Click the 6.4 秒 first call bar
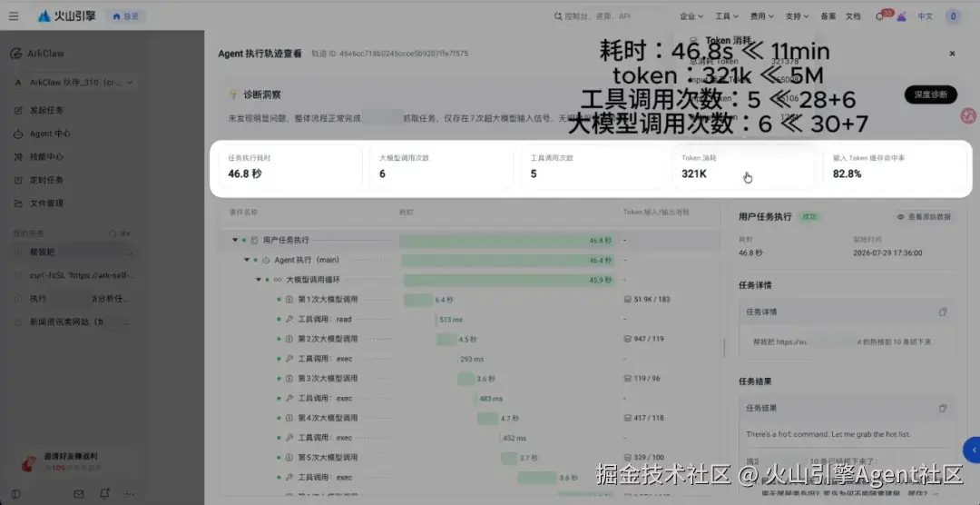Viewport: 980px width, 505px height. pos(417,300)
